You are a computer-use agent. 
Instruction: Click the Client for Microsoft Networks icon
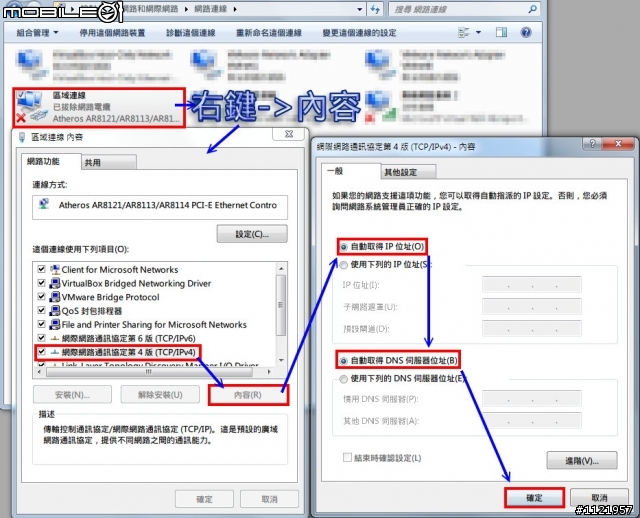point(55,269)
